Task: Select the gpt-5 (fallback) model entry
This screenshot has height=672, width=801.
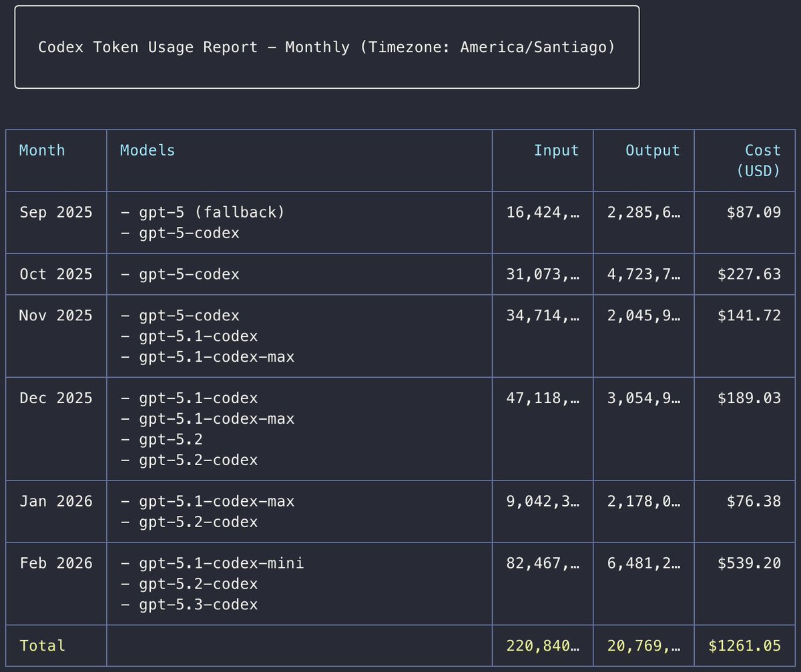Action: [203, 212]
